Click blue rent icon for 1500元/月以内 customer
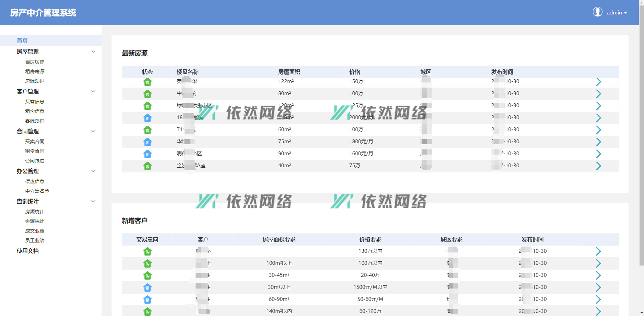 (147, 288)
